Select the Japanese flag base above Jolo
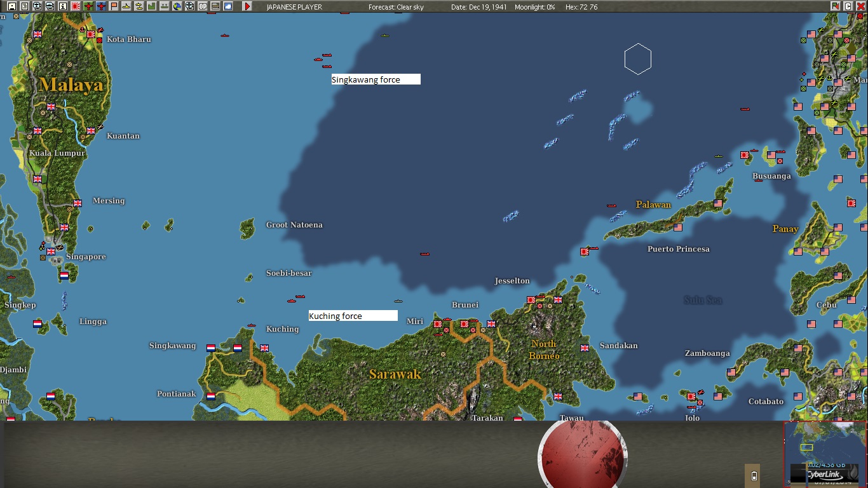This screenshot has height=488, width=868. point(691,396)
